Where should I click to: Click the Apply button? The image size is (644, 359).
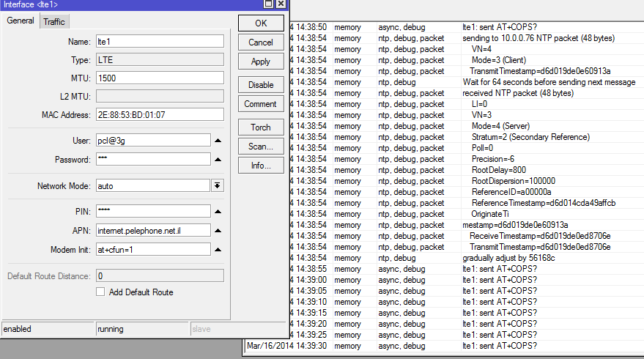261,62
